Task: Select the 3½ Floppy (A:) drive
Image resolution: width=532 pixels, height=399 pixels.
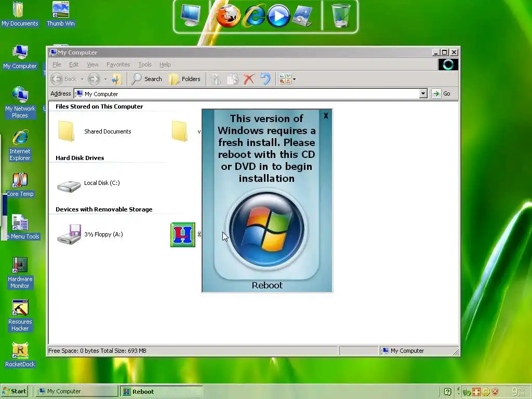Action: 90,234
